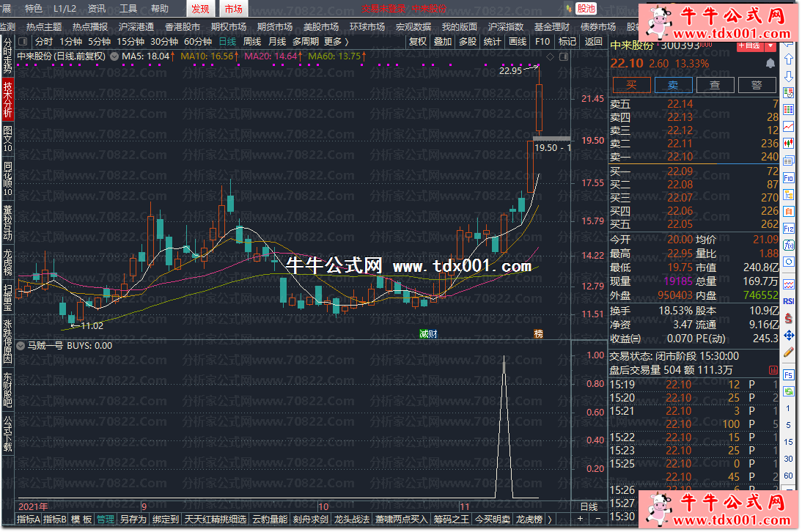802x532 pixels.
Task: Open the dropdown arrow beside 自选
Action: 770,45
